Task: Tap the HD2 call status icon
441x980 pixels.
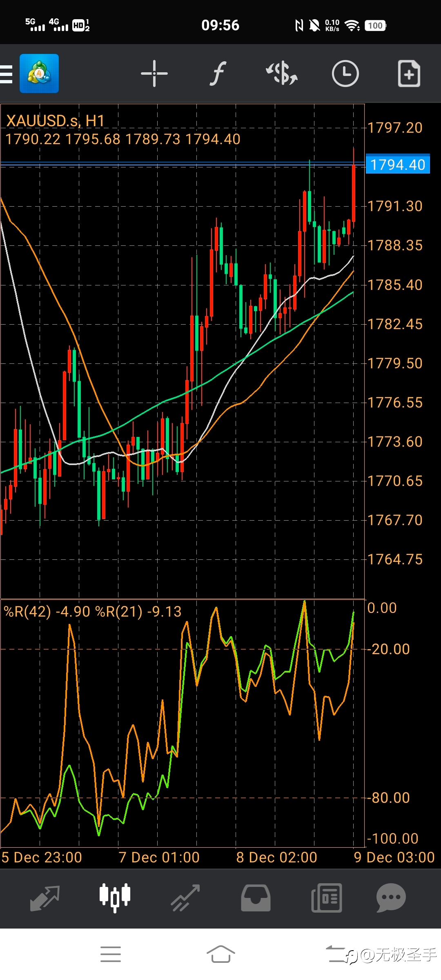Action: click(x=81, y=25)
